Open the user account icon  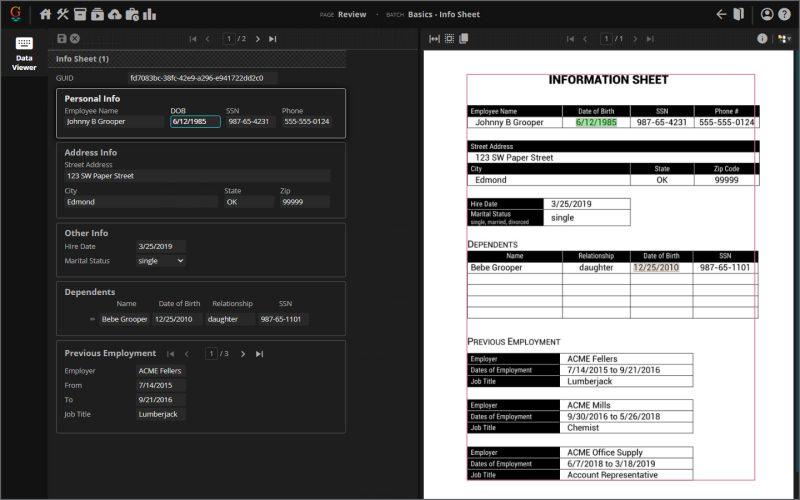pos(767,14)
